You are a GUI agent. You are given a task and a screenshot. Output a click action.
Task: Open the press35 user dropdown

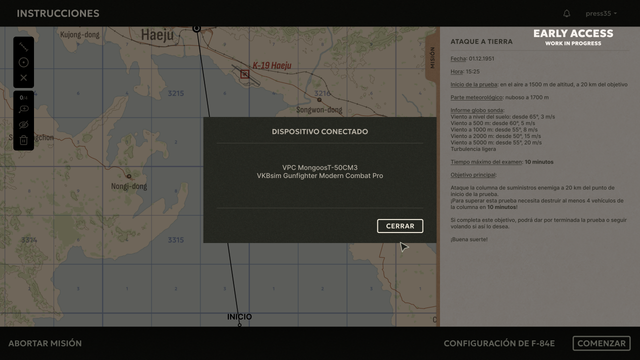tap(601, 13)
